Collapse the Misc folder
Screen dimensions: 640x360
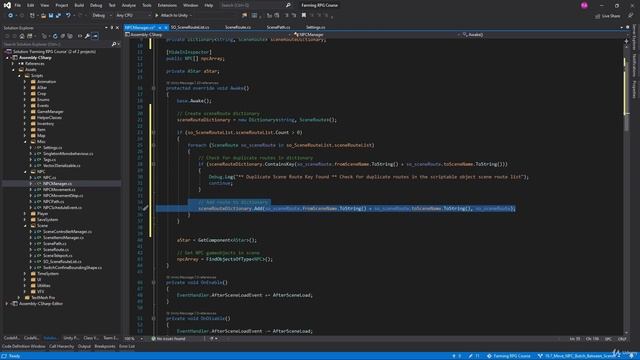[25, 142]
